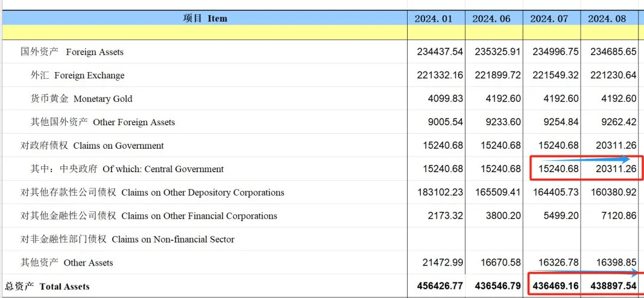Select the 2024.01 column header
Viewport: 644px width, 298px height.
pos(433,19)
